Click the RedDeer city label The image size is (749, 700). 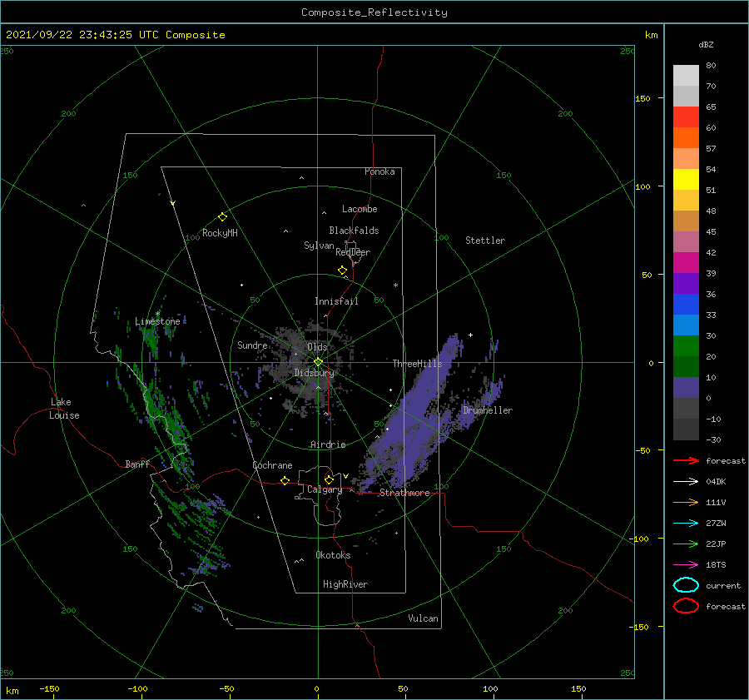(353, 252)
